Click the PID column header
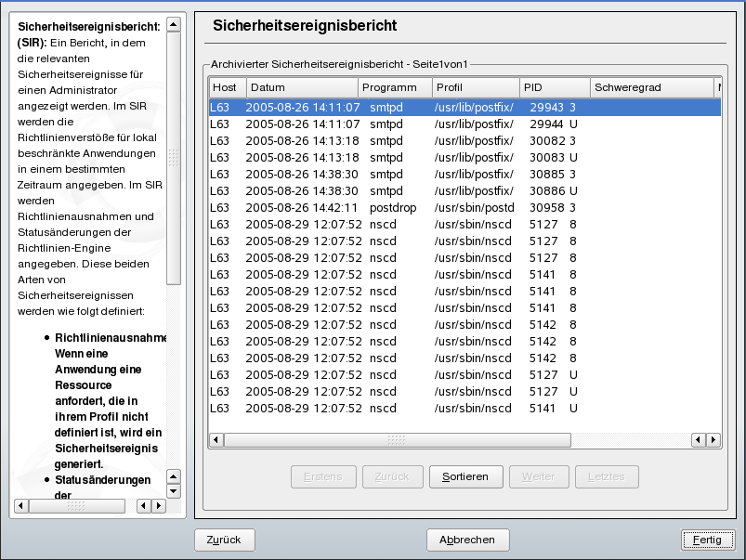 pyautogui.click(x=553, y=87)
